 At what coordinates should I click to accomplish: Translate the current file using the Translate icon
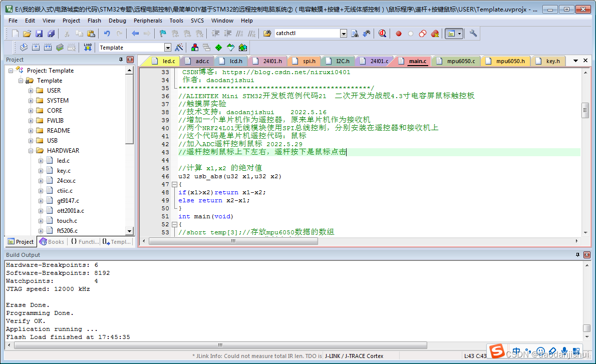tap(24, 48)
